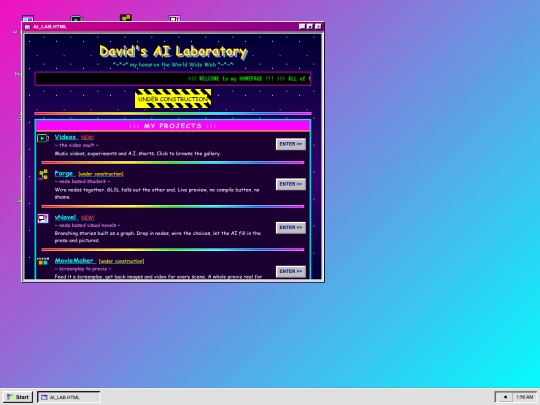
Task: Click ENTER >> button for Videos
Action: pyautogui.click(x=291, y=144)
